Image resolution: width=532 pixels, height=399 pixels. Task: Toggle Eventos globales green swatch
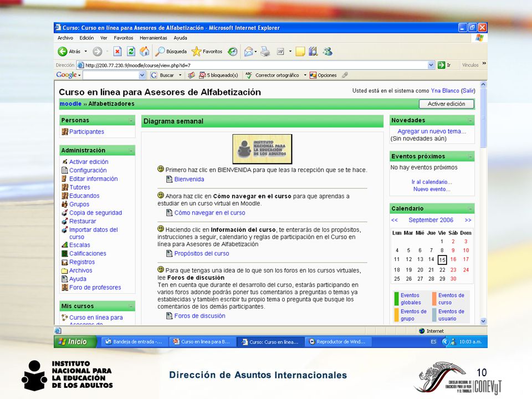[x=396, y=299]
